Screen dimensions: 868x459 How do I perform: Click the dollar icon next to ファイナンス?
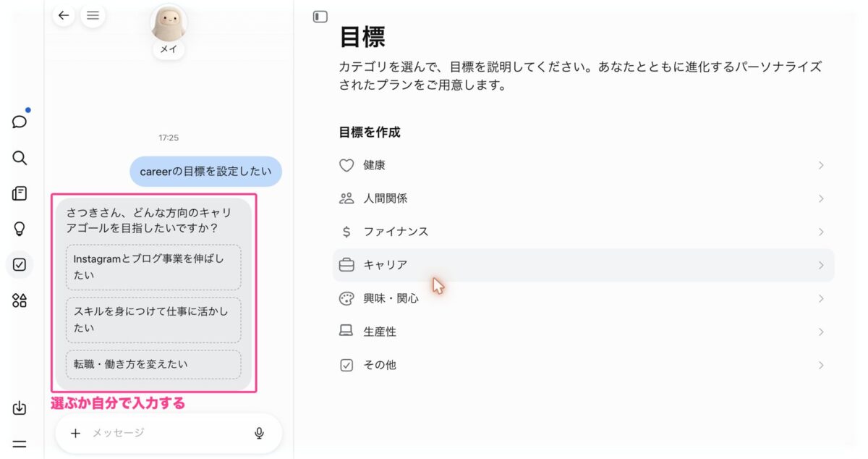click(346, 232)
